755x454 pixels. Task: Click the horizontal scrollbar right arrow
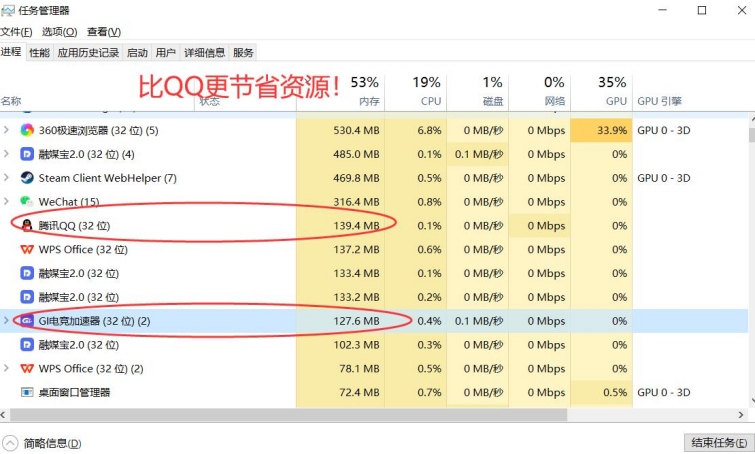(741, 415)
